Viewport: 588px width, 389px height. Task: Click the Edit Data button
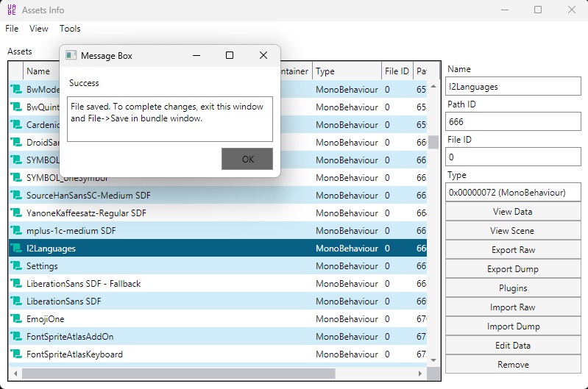click(513, 346)
